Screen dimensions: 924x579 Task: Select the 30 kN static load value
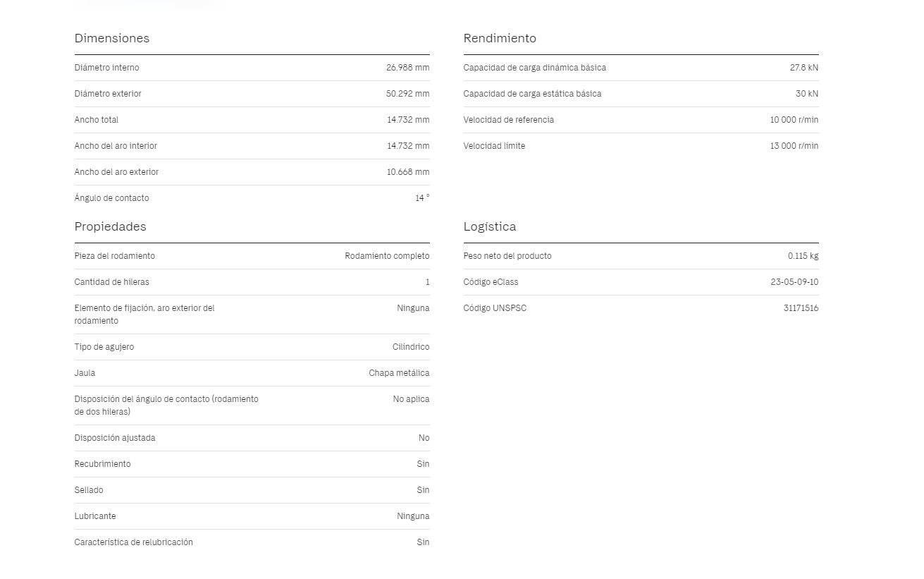pyautogui.click(x=807, y=94)
